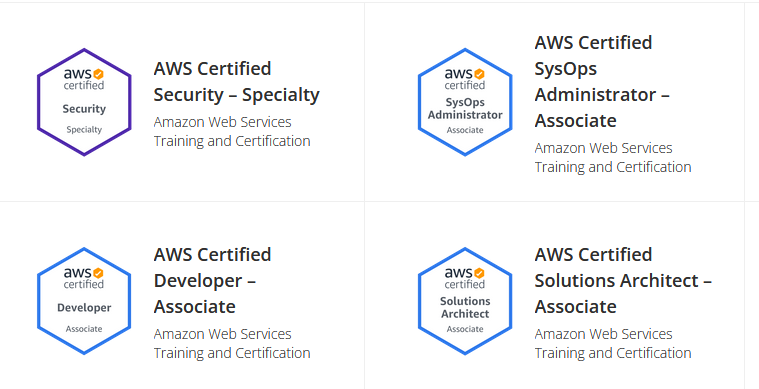
Task: Open the SysOps Administrator Associate badge icon
Action: pyautogui.click(x=465, y=102)
